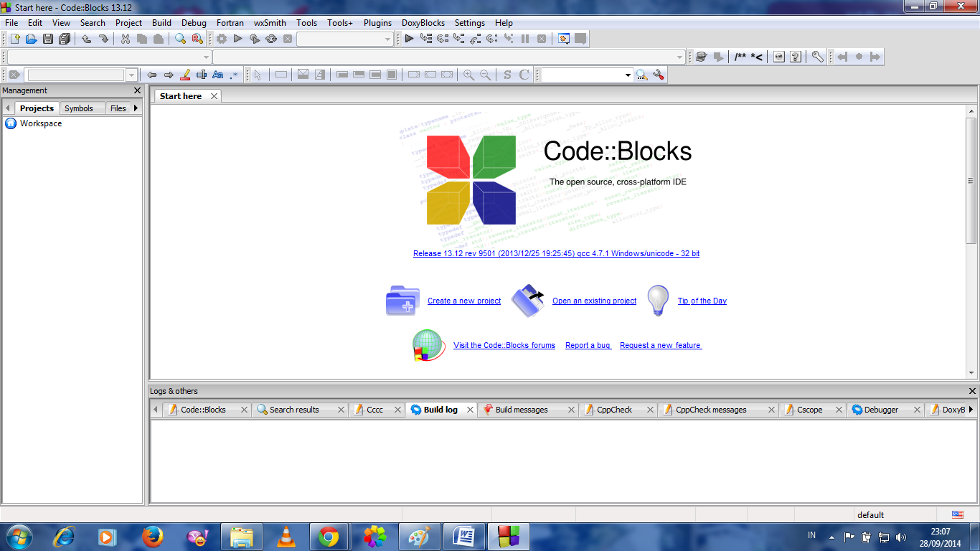Show next Logs tabs right arrow
Image resolution: width=980 pixels, height=551 pixels.
pos(971,410)
